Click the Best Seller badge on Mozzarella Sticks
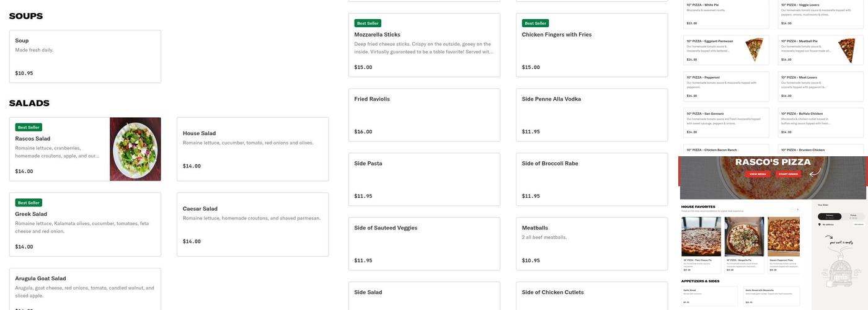868x310 pixels. [368, 23]
